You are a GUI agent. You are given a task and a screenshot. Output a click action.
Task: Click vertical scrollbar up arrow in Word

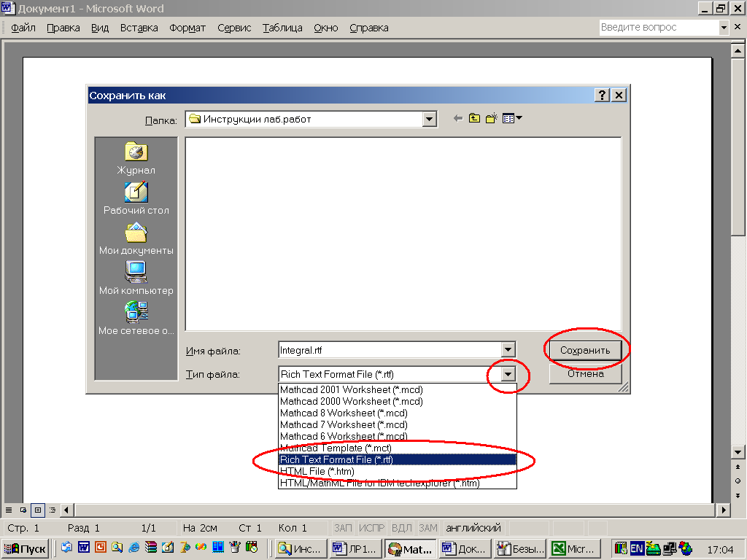(x=738, y=50)
